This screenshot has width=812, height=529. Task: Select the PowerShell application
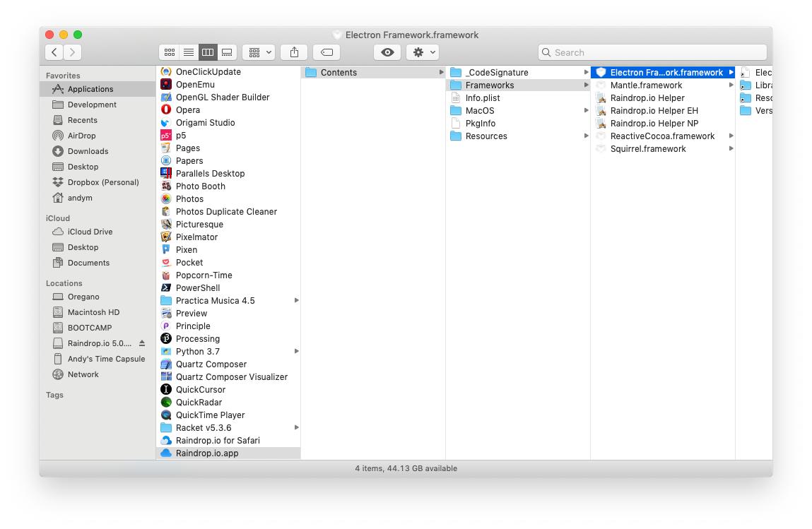point(228,287)
